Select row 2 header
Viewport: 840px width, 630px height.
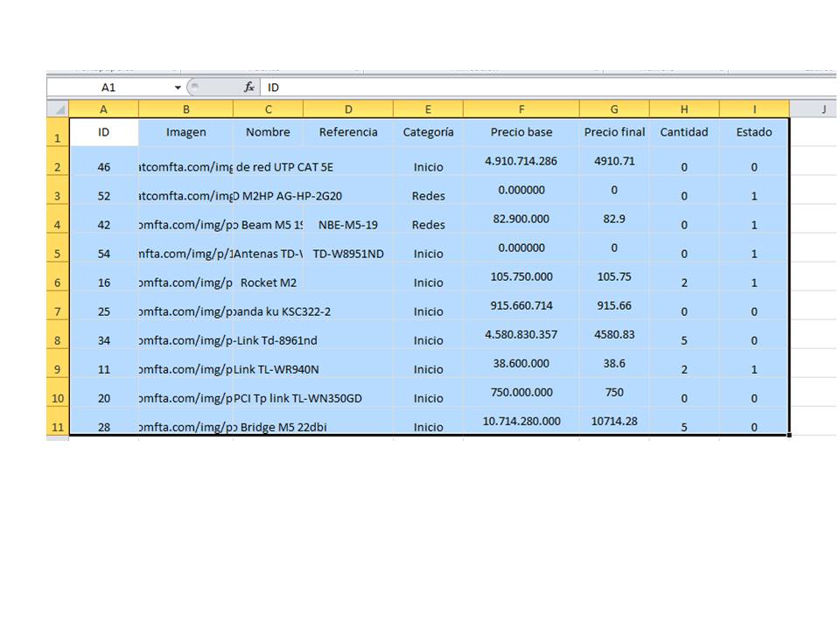(x=58, y=161)
